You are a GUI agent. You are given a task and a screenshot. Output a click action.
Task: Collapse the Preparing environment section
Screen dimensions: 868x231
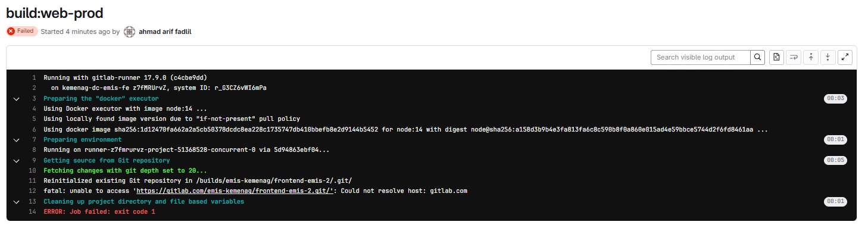tap(17, 140)
